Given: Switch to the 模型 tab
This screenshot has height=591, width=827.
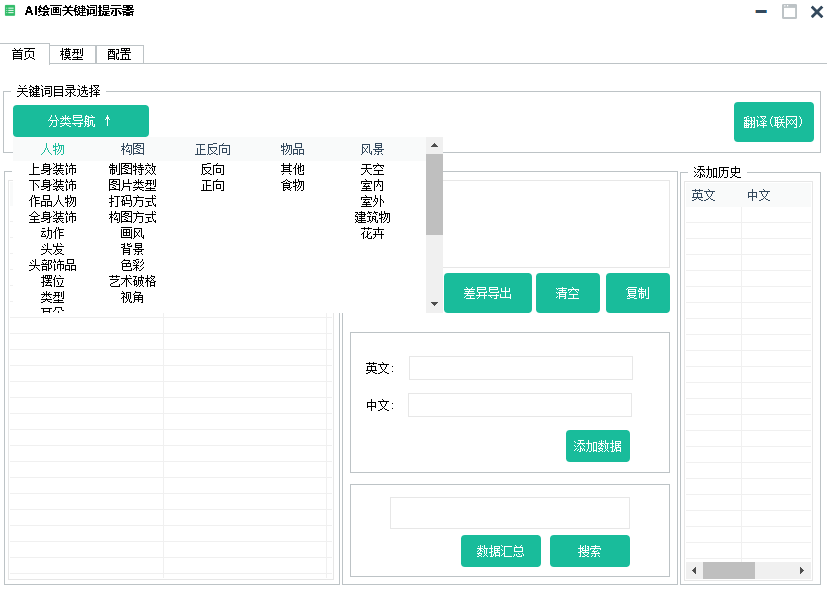Looking at the screenshot, I should coord(71,54).
